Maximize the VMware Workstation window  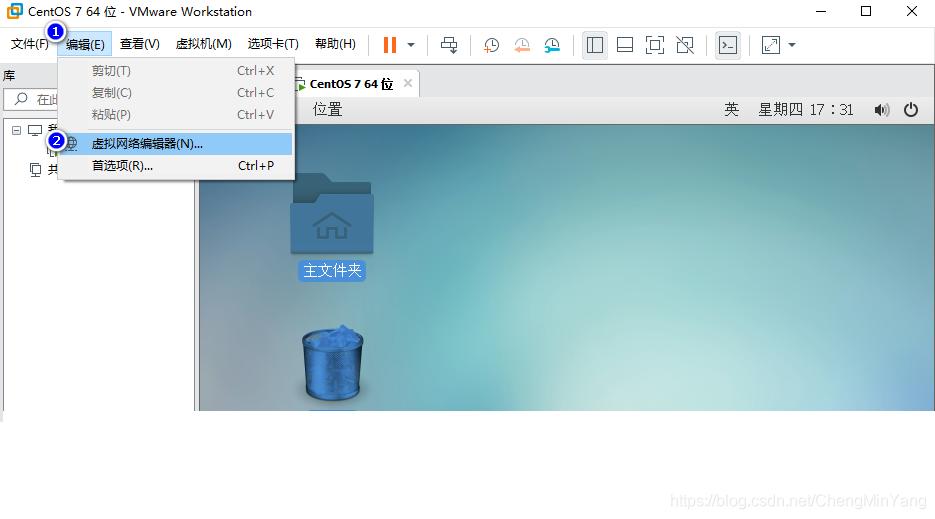coord(866,11)
